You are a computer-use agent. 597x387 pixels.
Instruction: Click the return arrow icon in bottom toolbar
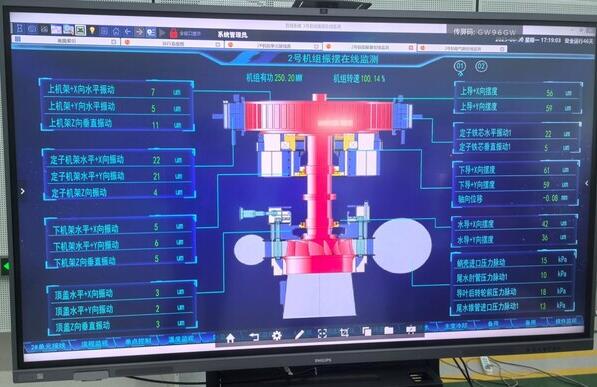[254, 336]
